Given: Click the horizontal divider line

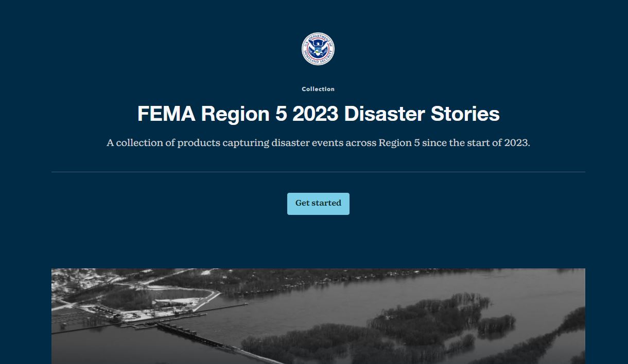Looking at the screenshot, I should (x=318, y=172).
